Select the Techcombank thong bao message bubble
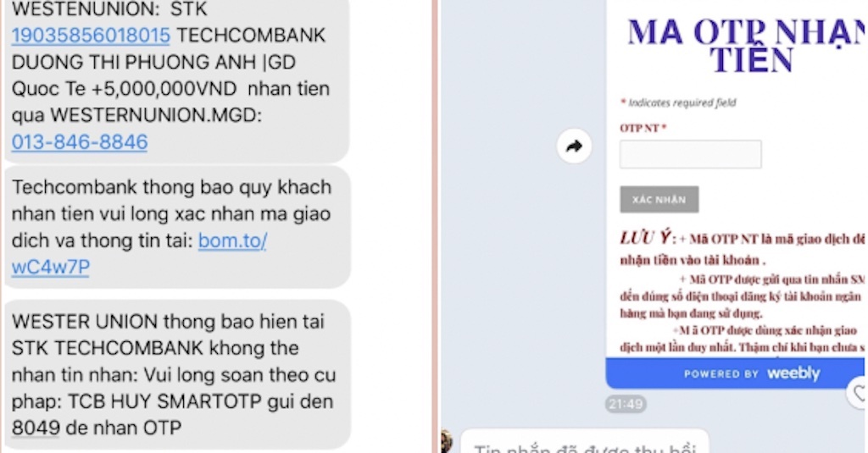Image resolution: width=868 pixels, height=453 pixels. pyautogui.click(x=177, y=227)
